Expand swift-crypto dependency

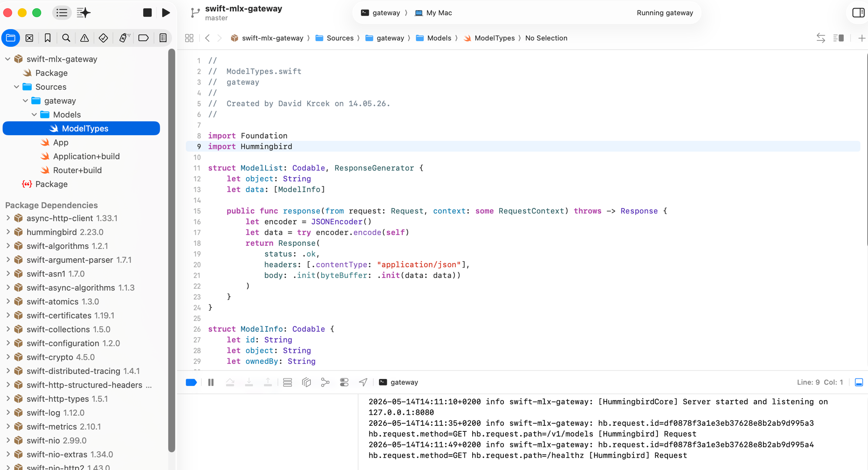[8, 357]
